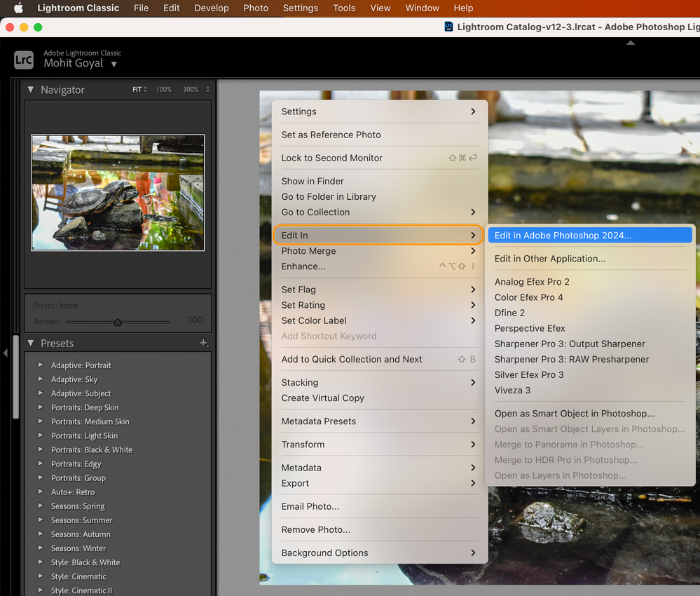Expand the Style: Black & White preset group
The image size is (700, 596).
coord(41,562)
